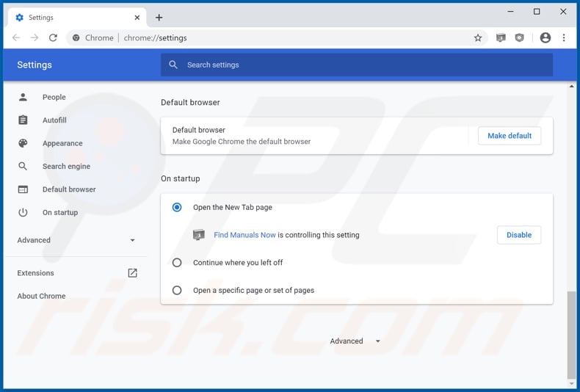Click the On startup power icon
580x392 pixels.
click(x=23, y=212)
